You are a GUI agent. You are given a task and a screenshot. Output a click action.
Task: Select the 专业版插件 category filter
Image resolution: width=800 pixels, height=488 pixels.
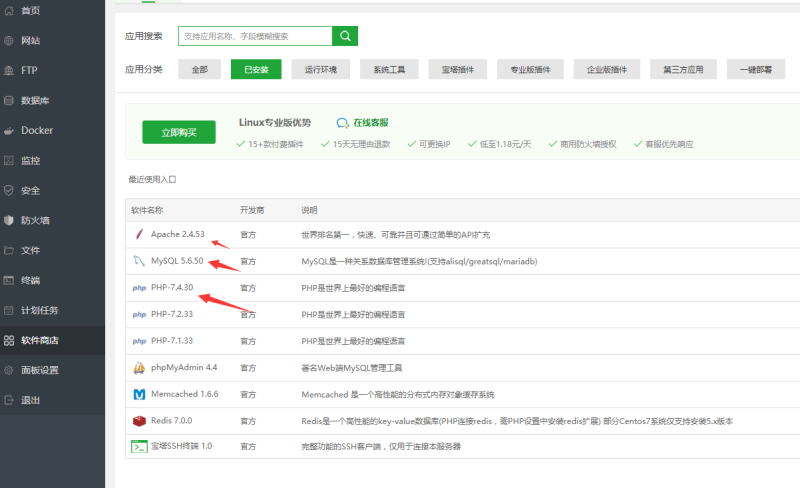pos(530,69)
